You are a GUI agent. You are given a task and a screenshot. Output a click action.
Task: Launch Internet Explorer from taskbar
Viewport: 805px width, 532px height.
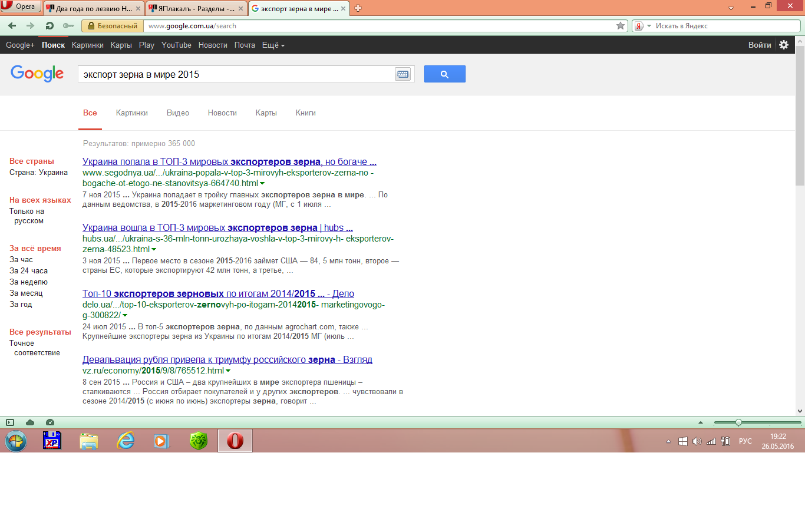coord(126,441)
